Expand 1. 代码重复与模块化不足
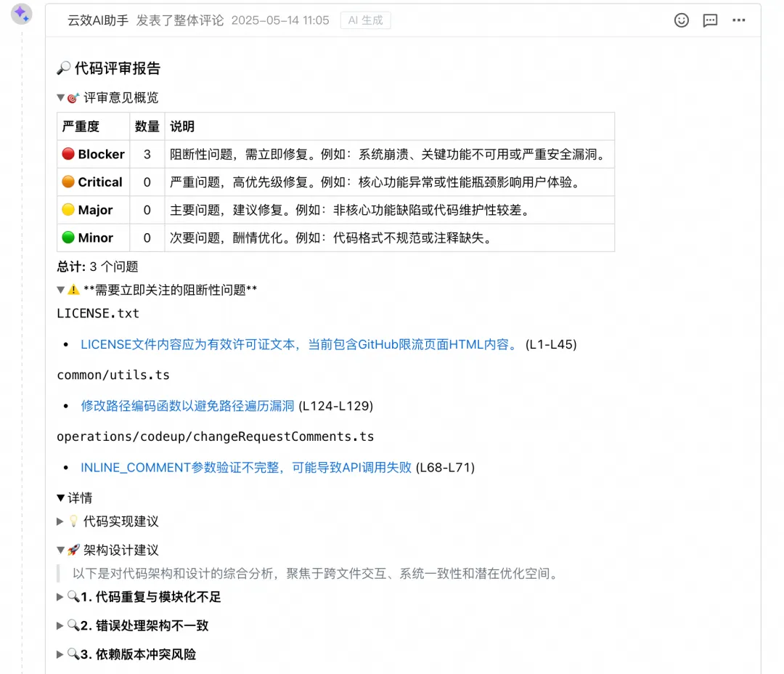 click(60, 597)
